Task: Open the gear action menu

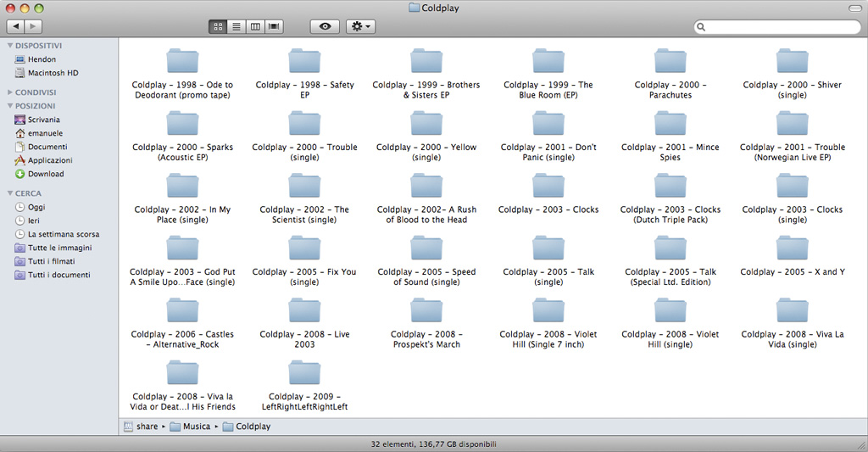Action: [360, 27]
